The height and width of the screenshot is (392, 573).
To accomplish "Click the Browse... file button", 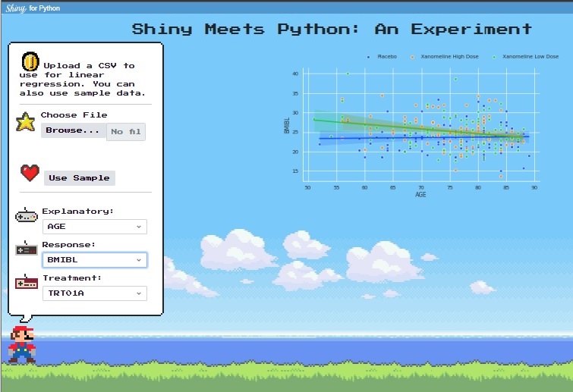I will pyautogui.click(x=73, y=130).
